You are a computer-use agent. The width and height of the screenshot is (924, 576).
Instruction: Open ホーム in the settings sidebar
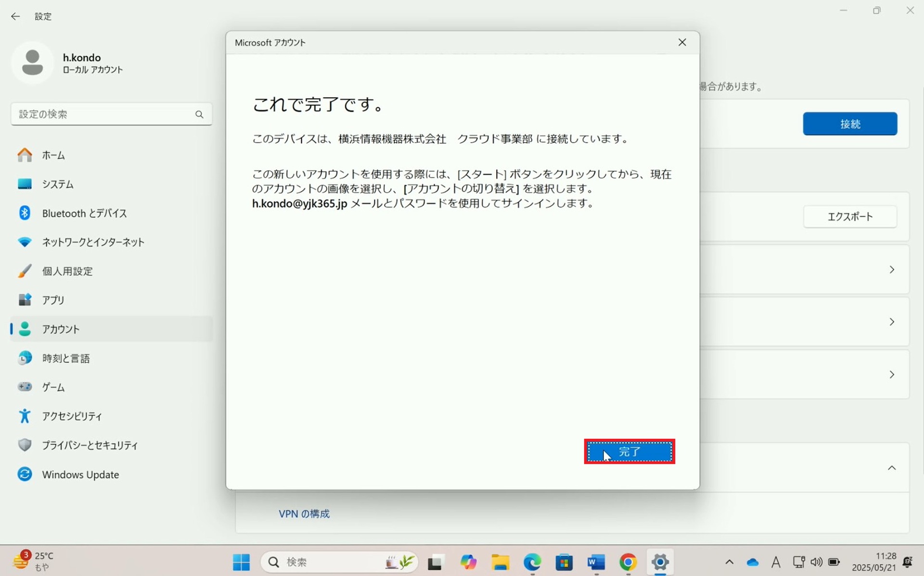[x=111, y=155]
